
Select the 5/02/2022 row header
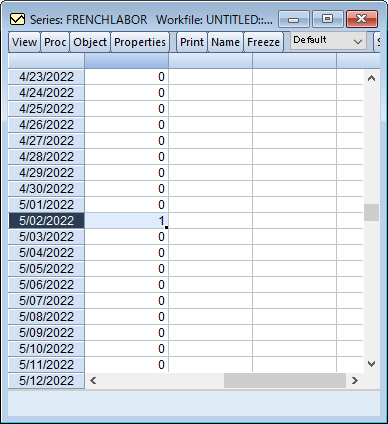(x=46, y=221)
